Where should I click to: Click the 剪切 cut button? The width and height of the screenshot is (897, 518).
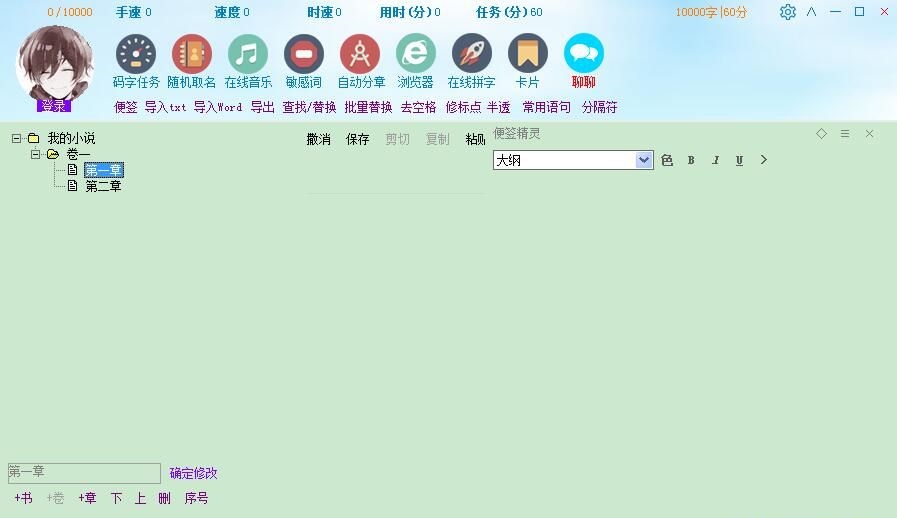coord(398,139)
